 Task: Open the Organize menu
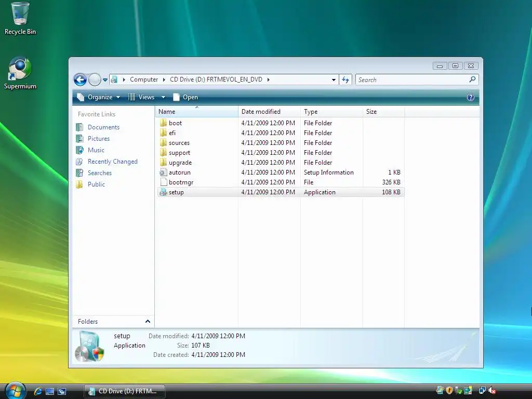[x=98, y=97]
